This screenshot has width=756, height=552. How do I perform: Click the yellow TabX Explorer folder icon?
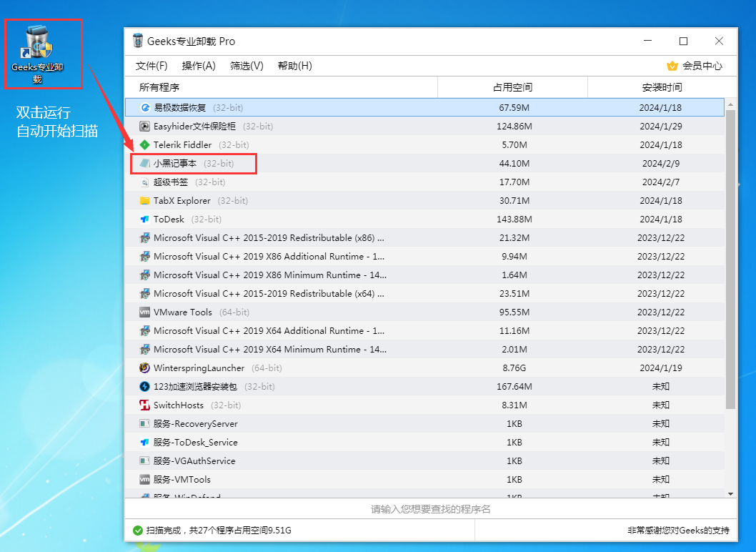click(x=144, y=201)
